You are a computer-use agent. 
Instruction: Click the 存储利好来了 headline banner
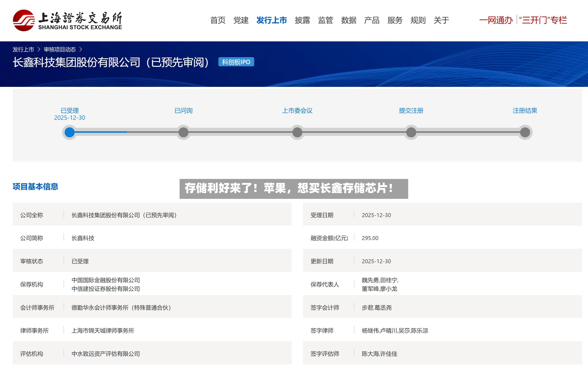[x=294, y=189]
